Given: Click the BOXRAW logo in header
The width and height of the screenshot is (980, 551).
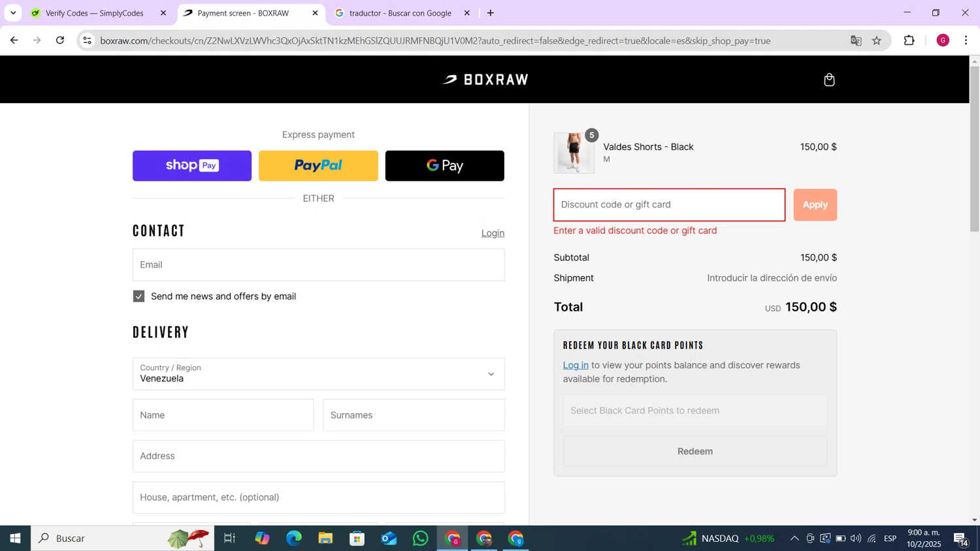Looking at the screenshot, I should click(485, 80).
